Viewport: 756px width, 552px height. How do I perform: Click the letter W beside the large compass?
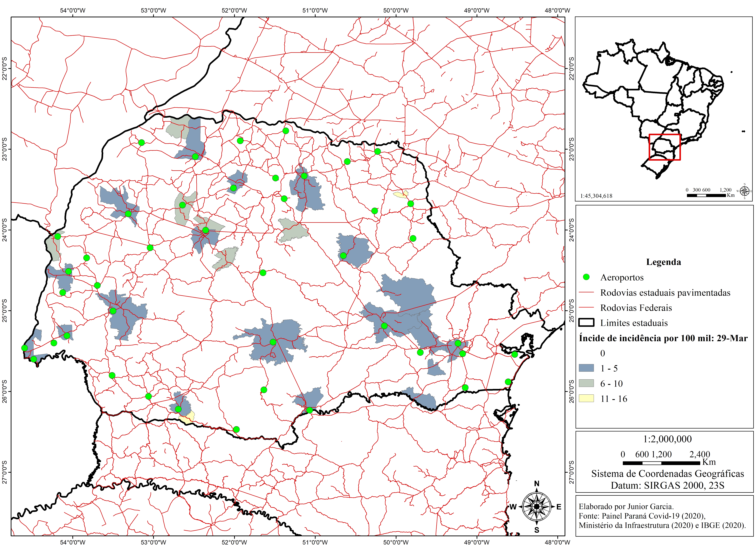coord(513,507)
